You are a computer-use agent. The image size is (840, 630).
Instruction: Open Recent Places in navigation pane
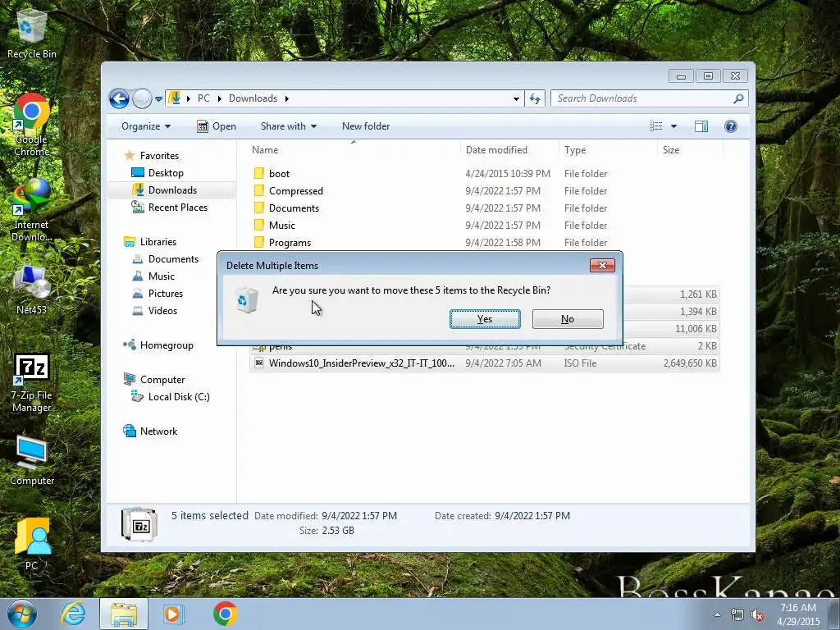[x=169, y=208]
